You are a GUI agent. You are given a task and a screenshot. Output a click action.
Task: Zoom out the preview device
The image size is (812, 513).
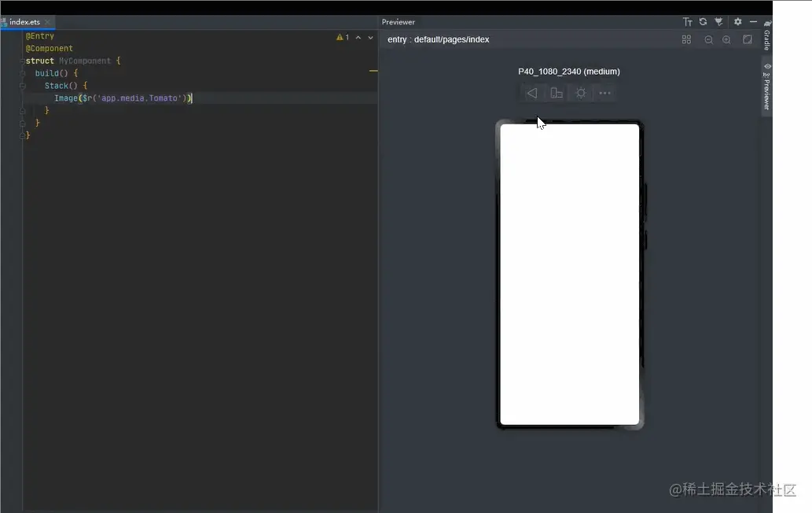coord(709,40)
